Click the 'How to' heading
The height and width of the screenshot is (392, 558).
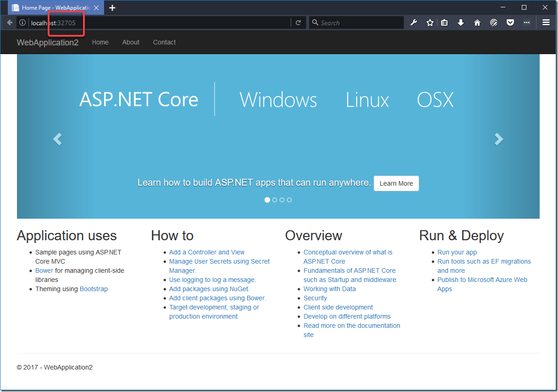[172, 236]
